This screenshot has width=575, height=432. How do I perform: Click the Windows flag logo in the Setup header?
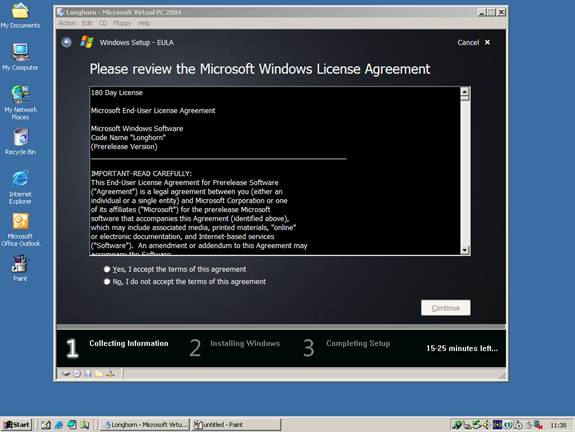click(87, 42)
